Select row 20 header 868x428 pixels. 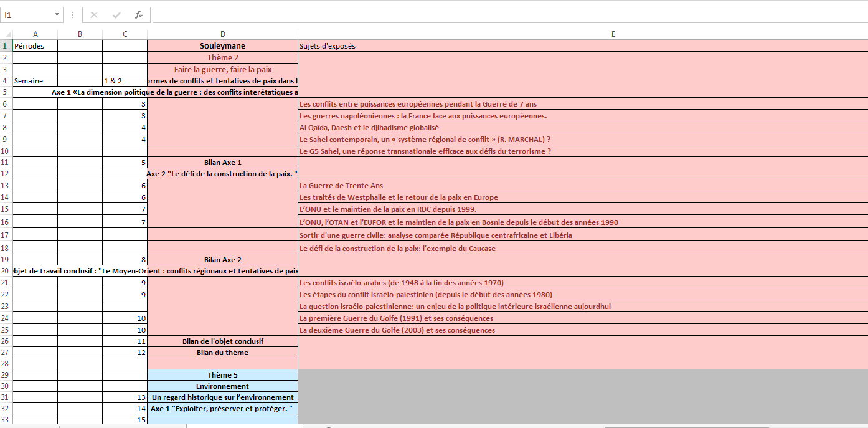point(6,271)
